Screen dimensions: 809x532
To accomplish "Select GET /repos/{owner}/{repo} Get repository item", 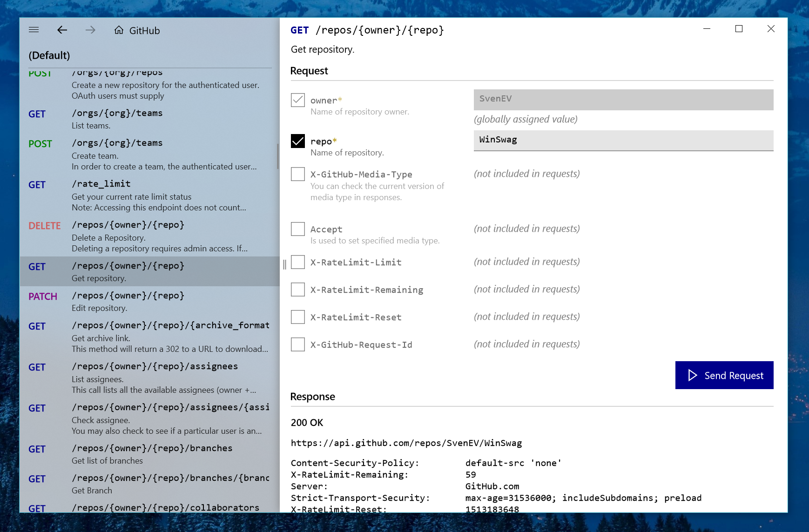I will pos(149,271).
